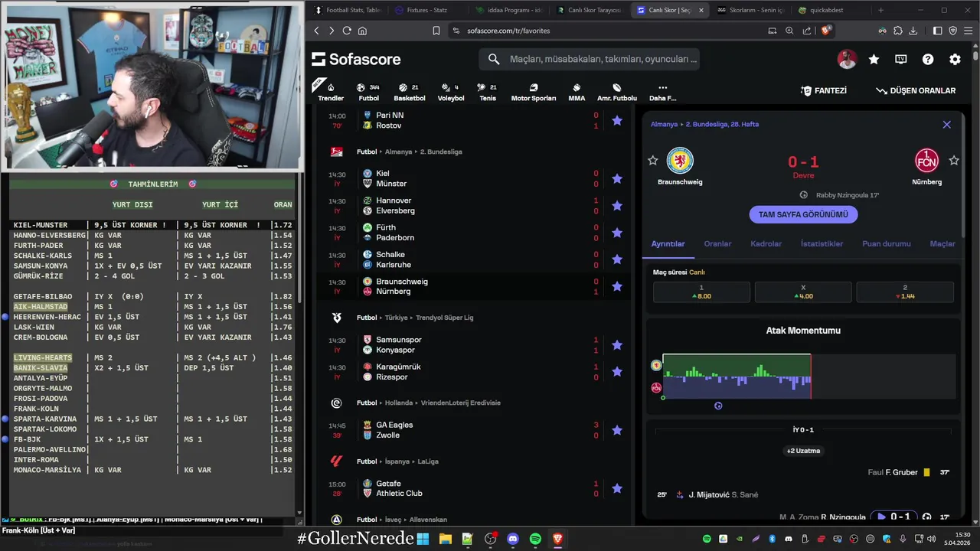This screenshot has height=551, width=980.
Task: Open File Explorer from the taskbar
Action: (x=445, y=539)
